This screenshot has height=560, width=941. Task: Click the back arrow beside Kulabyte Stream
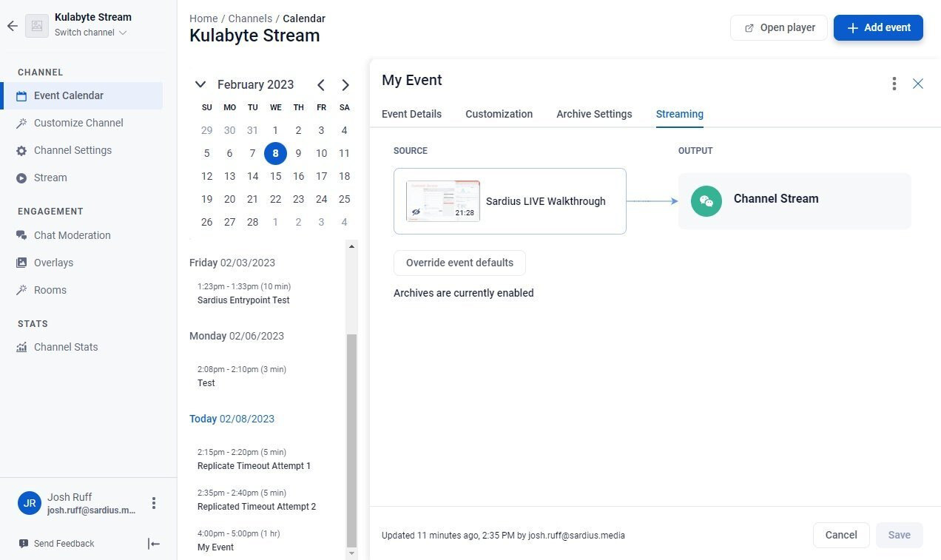point(12,25)
